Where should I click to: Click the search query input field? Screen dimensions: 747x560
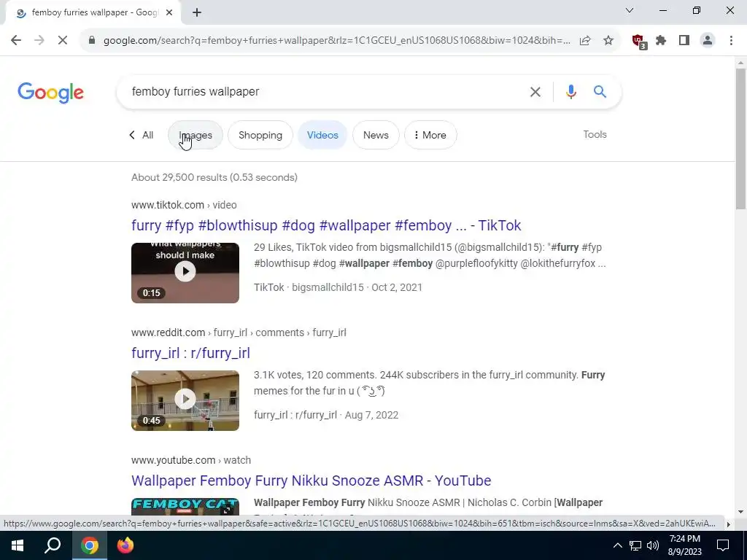[324, 91]
